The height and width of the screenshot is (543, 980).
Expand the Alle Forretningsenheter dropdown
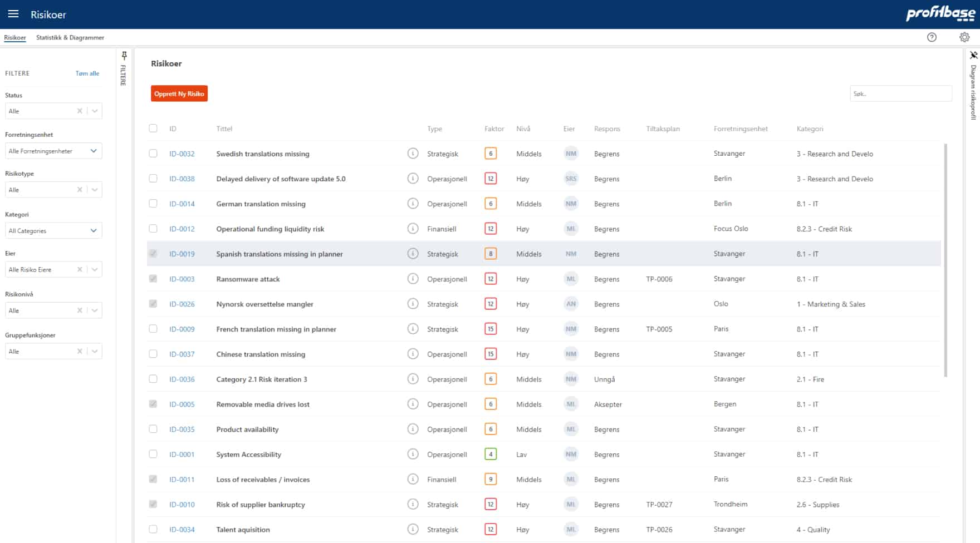click(93, 151)
